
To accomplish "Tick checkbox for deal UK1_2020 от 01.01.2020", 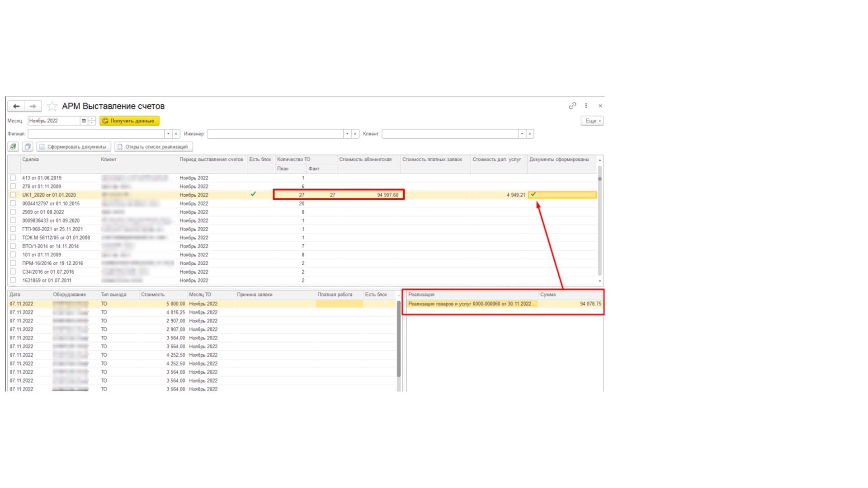I will point(13,195).
